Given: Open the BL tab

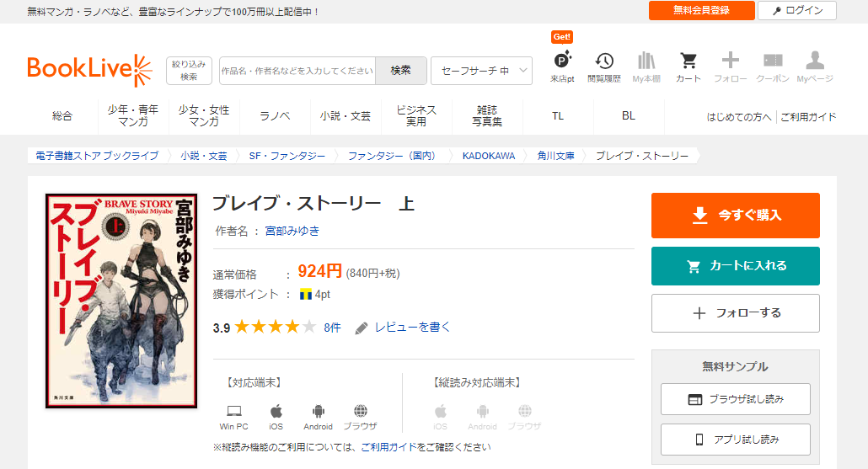Looking at the screenshot, I should point(629,116).
